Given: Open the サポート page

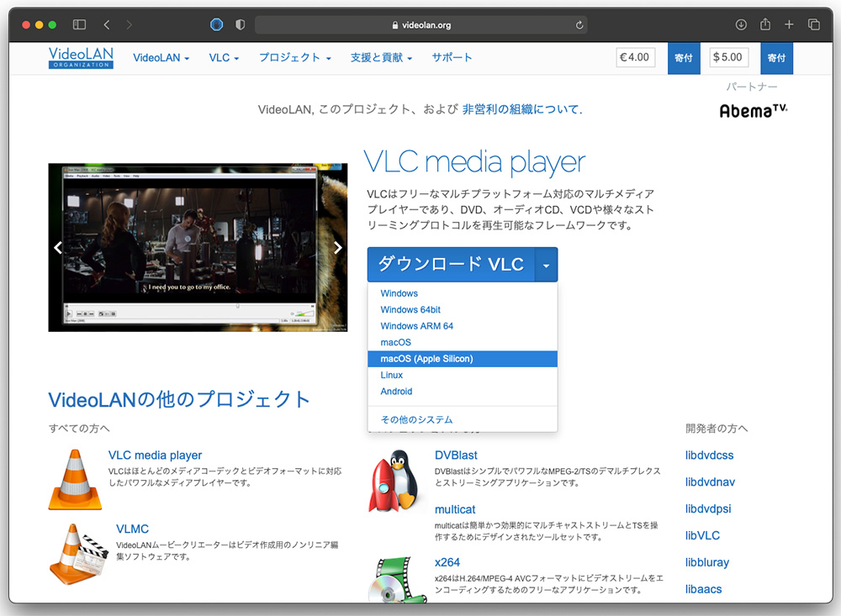Looking at the screenshot, I should pyautogui.click(x=452, y=57).
